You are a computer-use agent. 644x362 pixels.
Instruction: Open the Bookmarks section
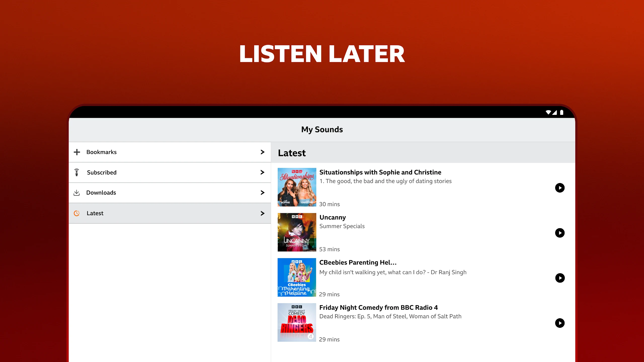(170, 152)
